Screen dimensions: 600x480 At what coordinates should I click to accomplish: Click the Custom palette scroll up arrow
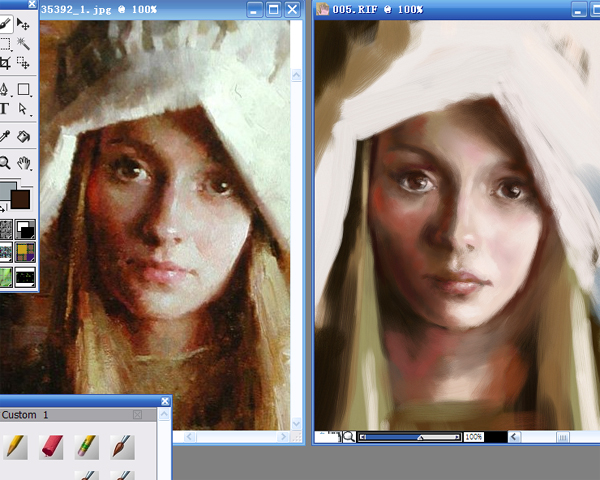[x=164, y=414]
